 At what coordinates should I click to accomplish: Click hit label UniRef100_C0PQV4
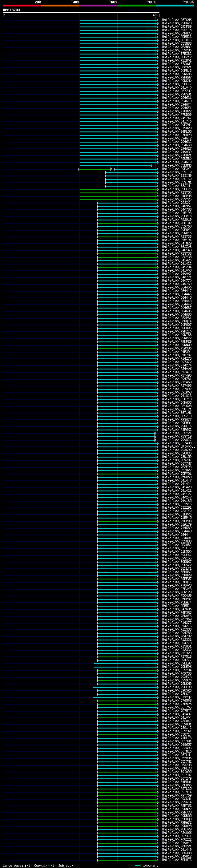coord(177,230)
